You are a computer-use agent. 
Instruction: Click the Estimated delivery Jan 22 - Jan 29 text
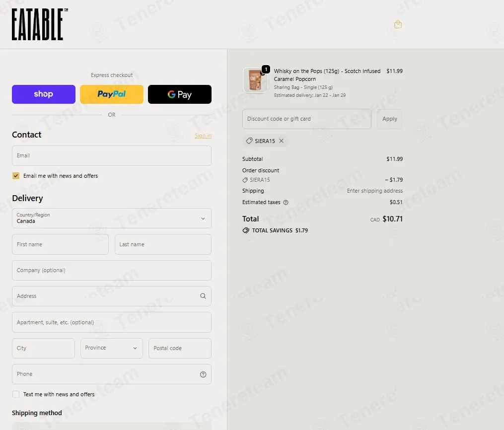point(310,95)
